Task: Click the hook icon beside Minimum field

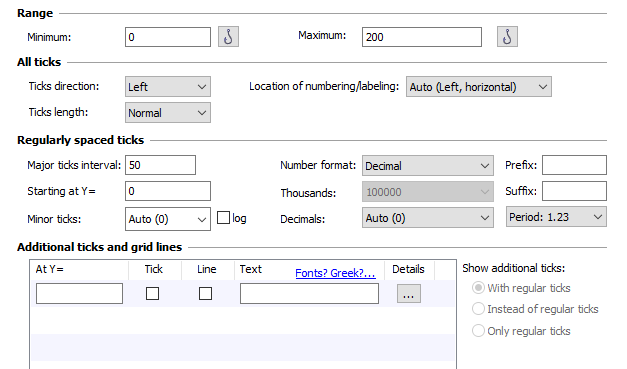Action: (228, 37)
